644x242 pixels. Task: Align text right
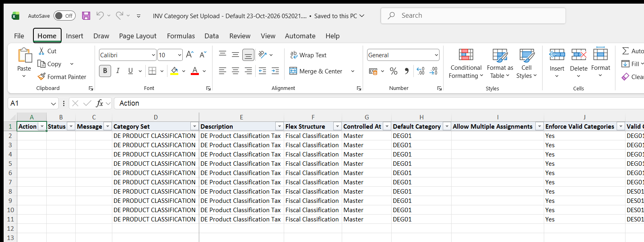click(248, 71)
